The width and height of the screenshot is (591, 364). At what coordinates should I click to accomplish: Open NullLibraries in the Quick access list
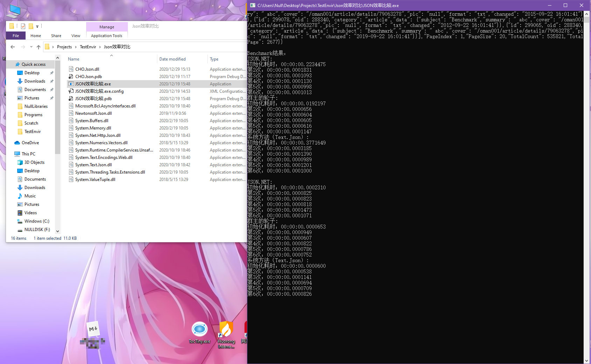tap(36, 106)
